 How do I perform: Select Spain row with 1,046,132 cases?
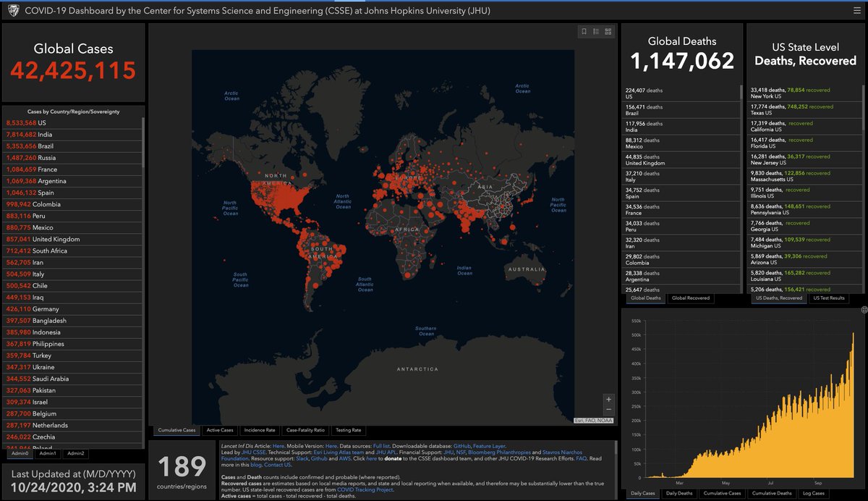pos(72,193)
